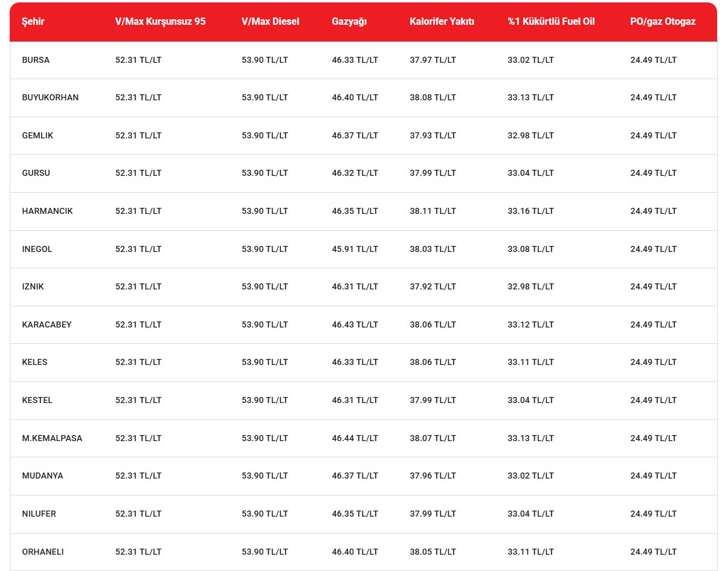Click KARACABEY's Gazyağı price 46.43
Viewport: 728px width, 571px height.
click(x=355, y=324)
